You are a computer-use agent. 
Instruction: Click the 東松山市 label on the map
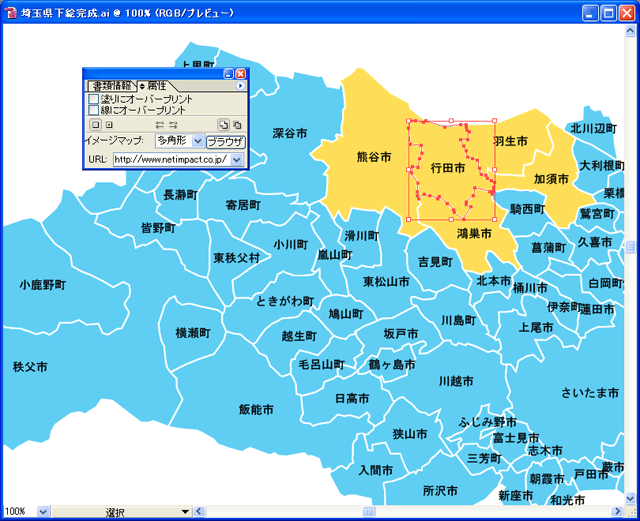[x=387, y=281]
